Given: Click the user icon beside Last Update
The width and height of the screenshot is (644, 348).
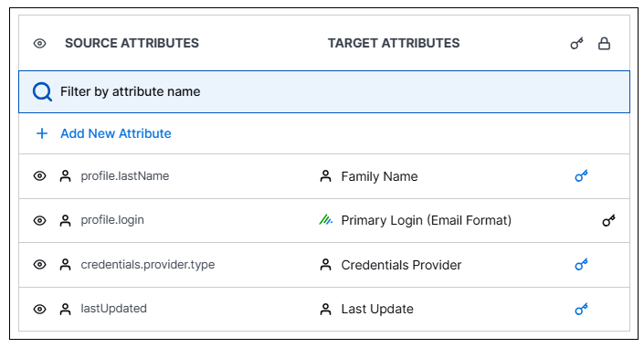Looking at the screenshot, I should coord(325,309).
